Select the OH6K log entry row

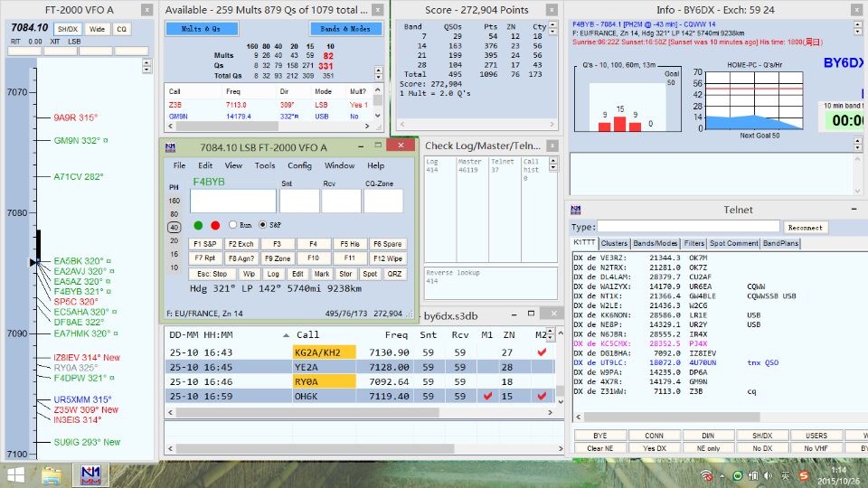pyautogui.click(x=360, y=396)
